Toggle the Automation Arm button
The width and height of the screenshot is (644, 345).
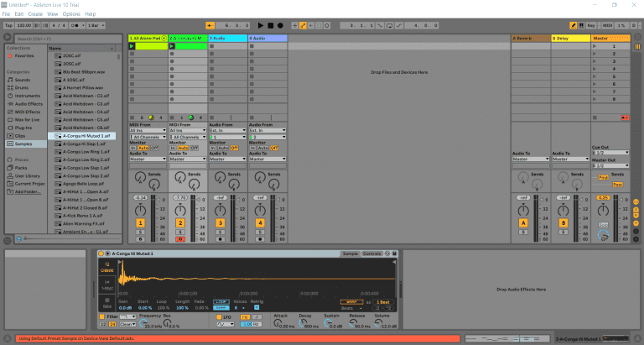coord(303,25)
